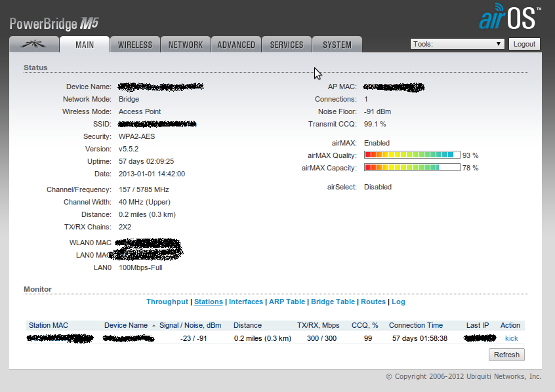Open the WIRELESS tab
The height and width of the screenshot is (392, 555).
coord(135,45)
